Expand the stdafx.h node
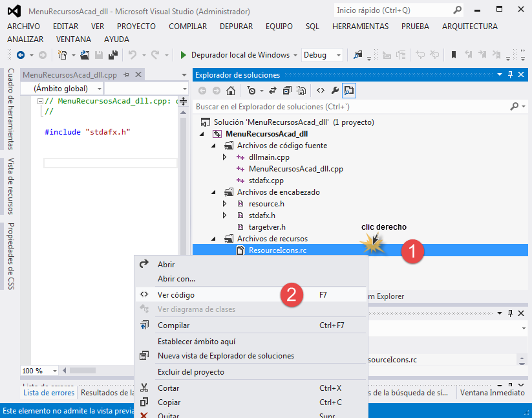 tap(224, 215)
